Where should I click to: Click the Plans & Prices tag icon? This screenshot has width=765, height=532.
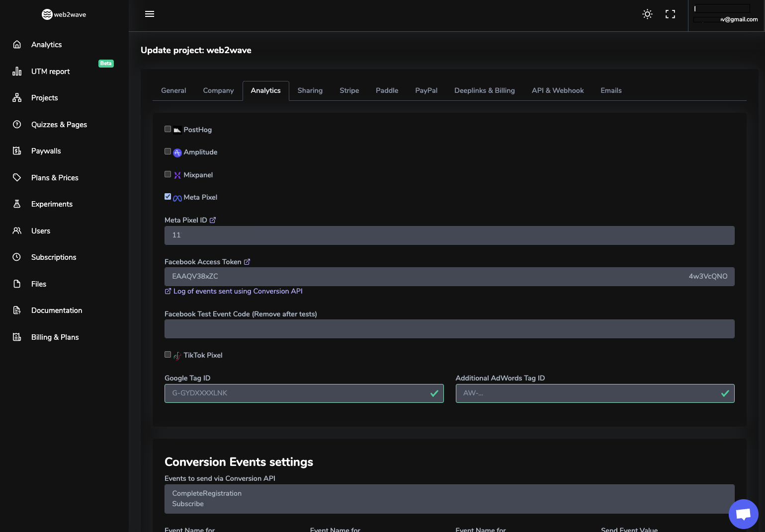[x=17, y=178]
